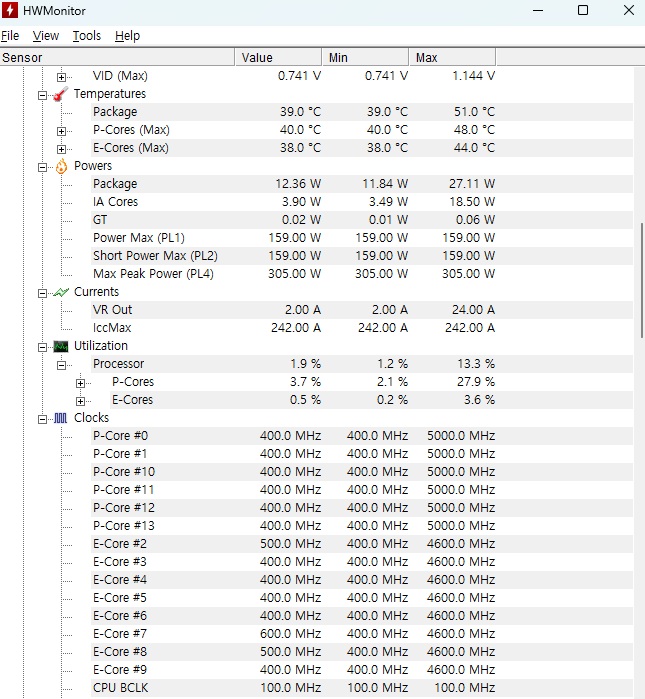
Task: Select the Package power row
Action: click(362, 184)
